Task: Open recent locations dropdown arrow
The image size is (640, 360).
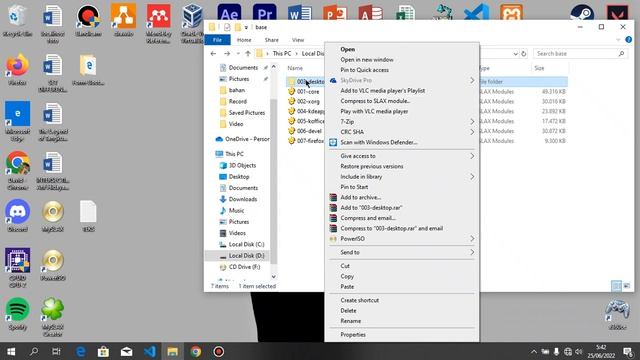Action: (x=238, y=53)
